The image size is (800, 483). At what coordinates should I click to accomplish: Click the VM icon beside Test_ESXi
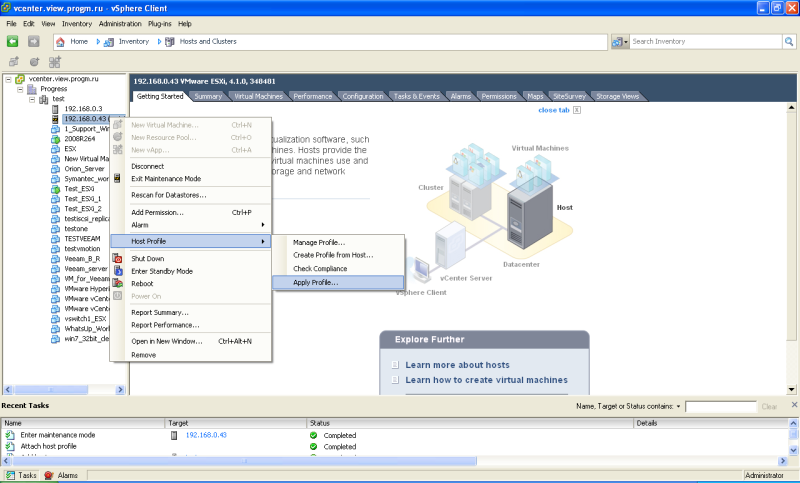(55, 189)
